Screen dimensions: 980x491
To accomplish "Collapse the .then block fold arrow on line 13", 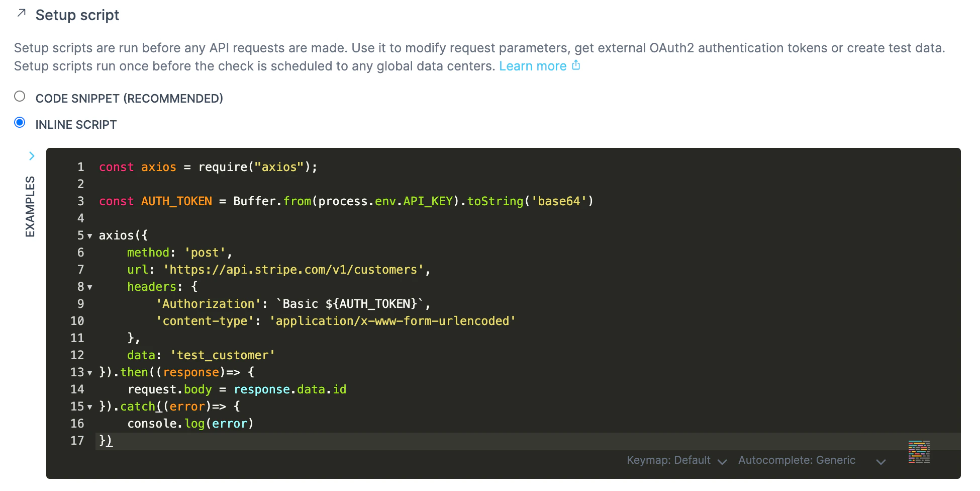I will [x=89, y=373].
